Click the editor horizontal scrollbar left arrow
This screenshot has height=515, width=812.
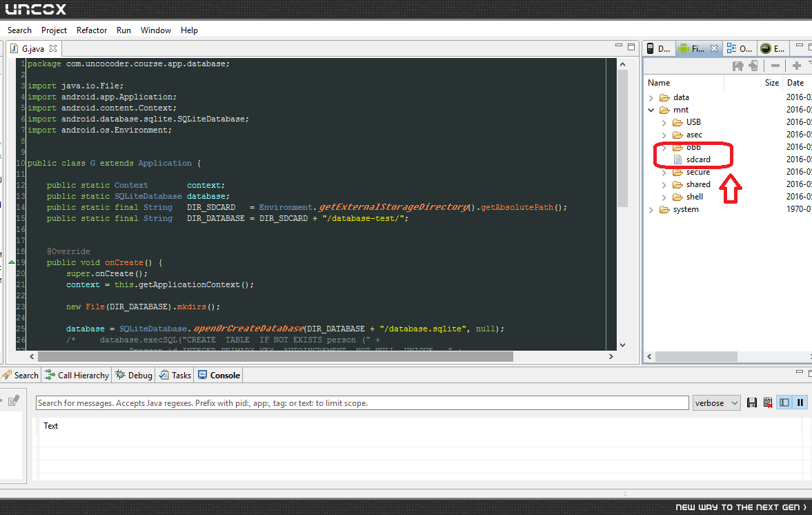pos(32,356)
